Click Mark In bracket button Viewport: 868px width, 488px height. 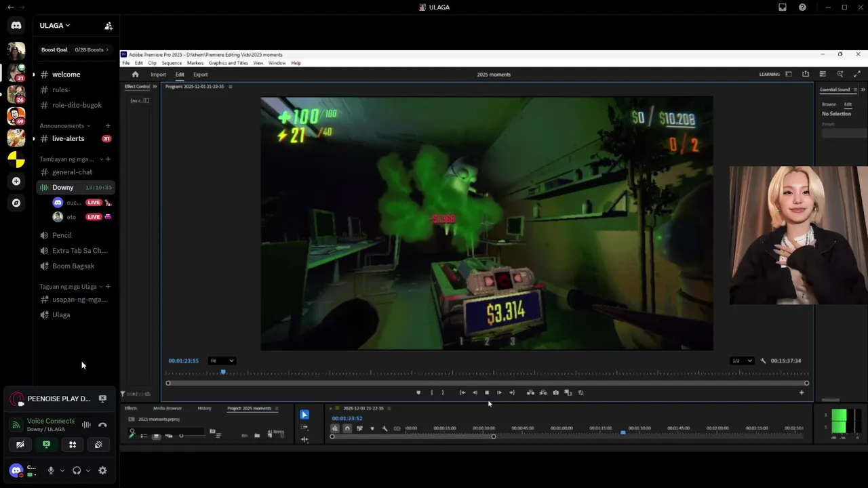(x=431, y=392)
